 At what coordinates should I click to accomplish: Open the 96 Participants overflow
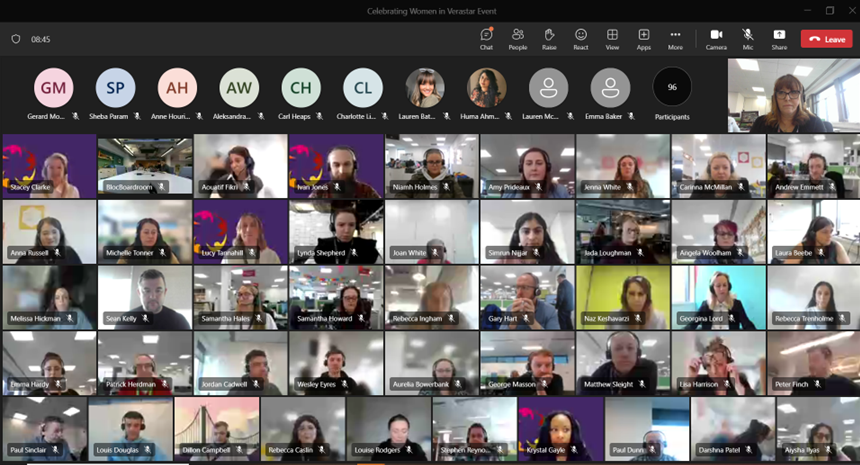[x=672, y=88]
